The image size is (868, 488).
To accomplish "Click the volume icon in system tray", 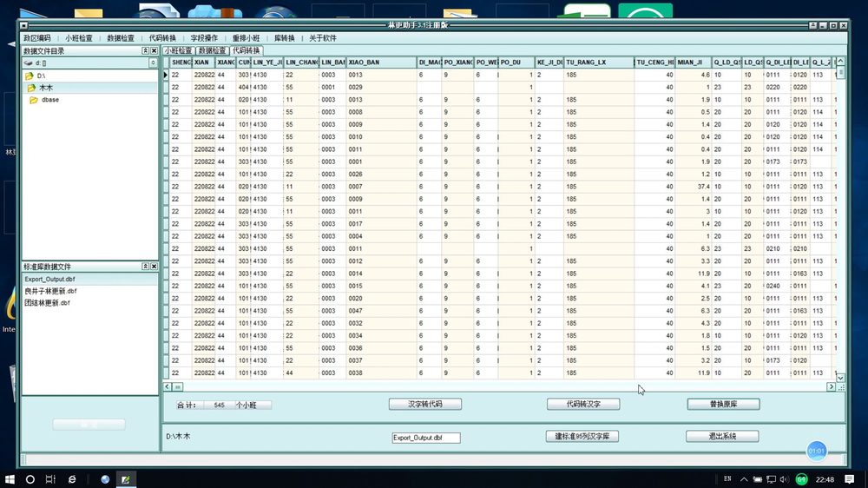I will [x=784, y=479].
